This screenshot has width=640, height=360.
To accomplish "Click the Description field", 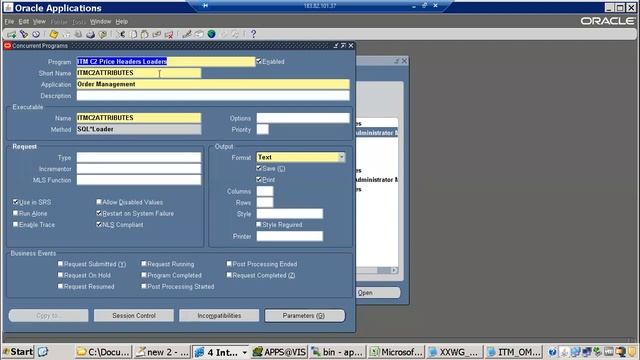I will pos(213,96).
